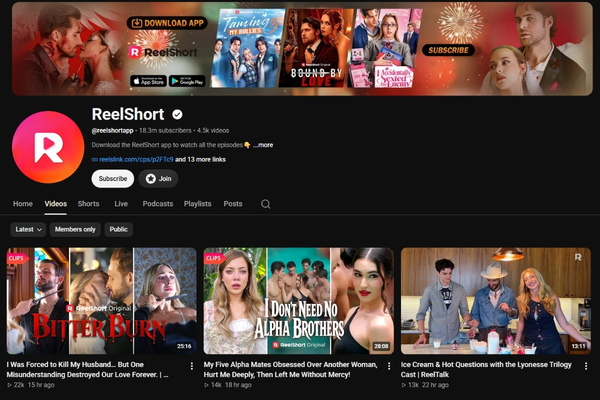Open title 'Ice Cream & Hot Questions'
This screenshot has width=600, height=400.
486,370
